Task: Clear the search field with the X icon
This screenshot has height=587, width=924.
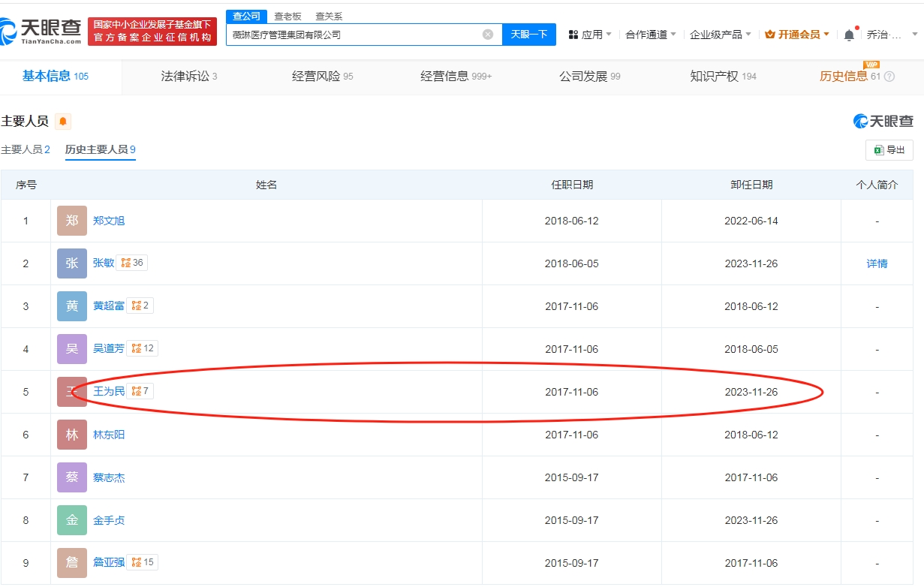Action: pyautogui.click(x=488, y=35)
